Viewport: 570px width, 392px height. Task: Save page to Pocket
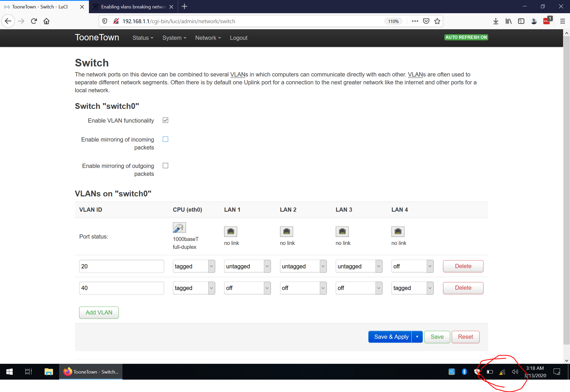(x=426, y=21)
